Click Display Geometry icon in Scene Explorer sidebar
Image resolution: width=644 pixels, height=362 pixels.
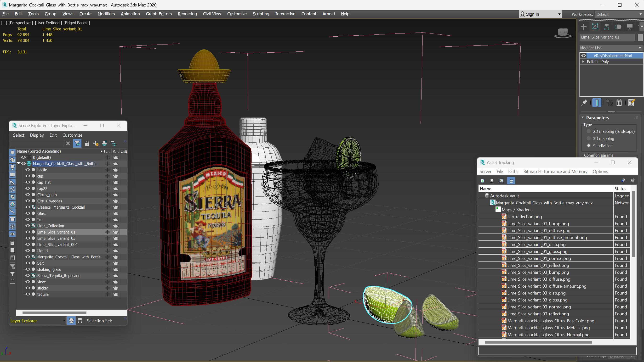pyautogui.click(x=12, y=152)
